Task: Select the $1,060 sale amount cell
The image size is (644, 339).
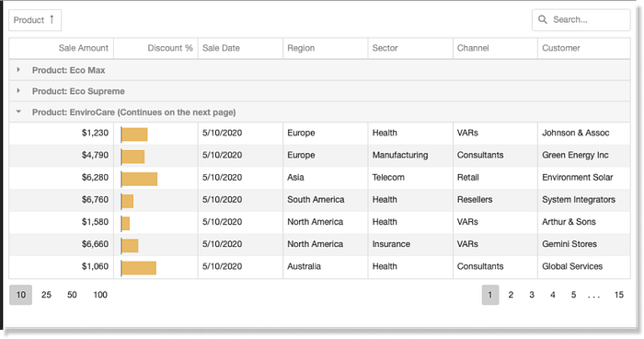Action: pyautogui.click(x=62, y=266)
